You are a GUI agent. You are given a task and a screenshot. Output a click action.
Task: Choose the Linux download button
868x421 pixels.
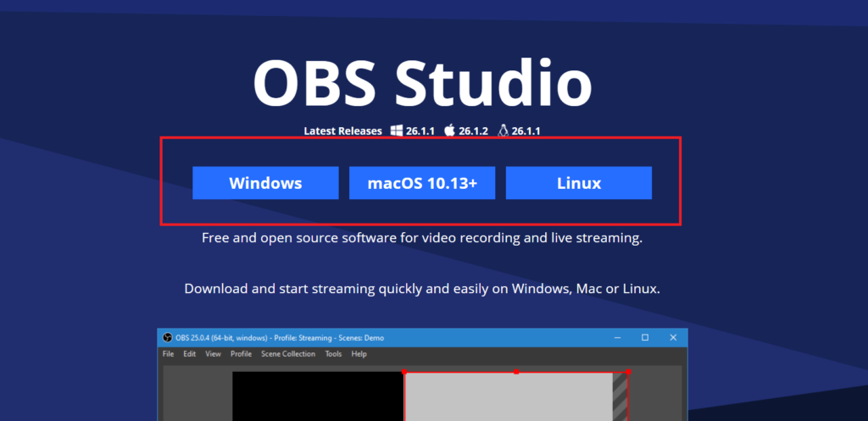(578, 183)
